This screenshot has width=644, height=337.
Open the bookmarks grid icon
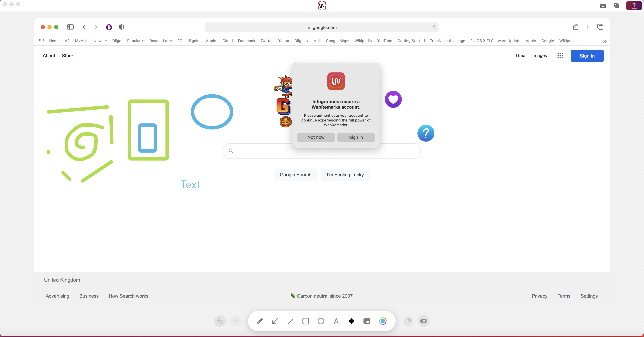pyautogui.click(x=42, y=41)
